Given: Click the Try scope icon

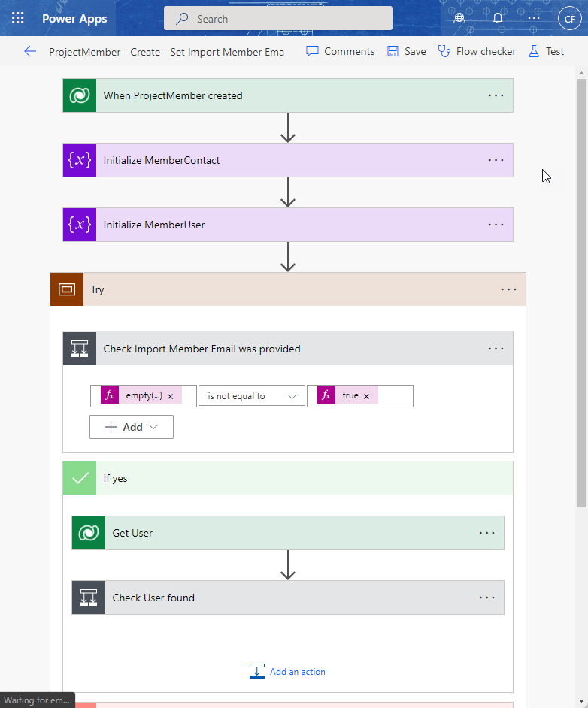Looking at the screenshot, I should (67, 289).
